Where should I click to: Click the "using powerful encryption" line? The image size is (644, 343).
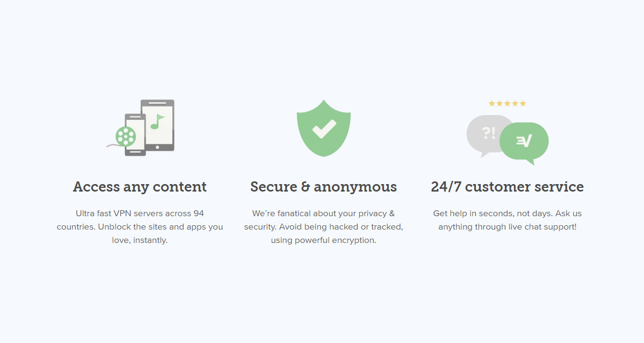pyautogui.click(x=323, y=240)
